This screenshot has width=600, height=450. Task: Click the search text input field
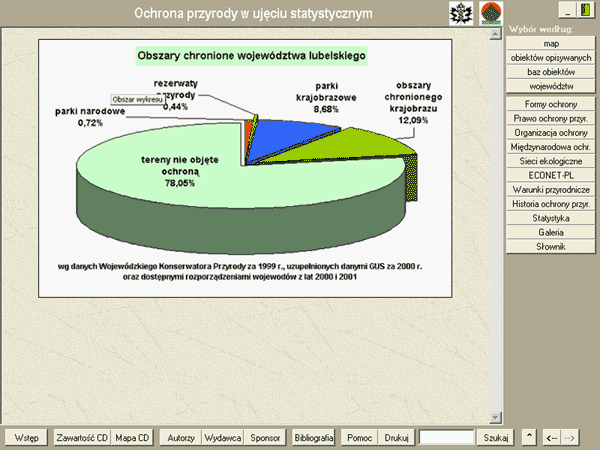tap(446, 438)
